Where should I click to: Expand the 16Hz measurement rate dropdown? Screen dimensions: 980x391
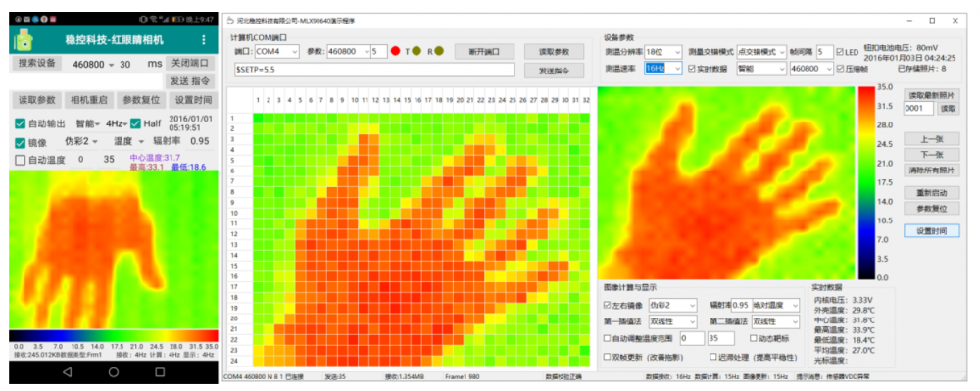pos(663,68)
